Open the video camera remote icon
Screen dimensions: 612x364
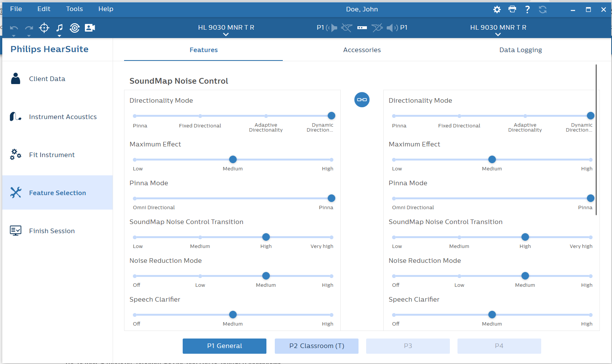click(90, 28)
